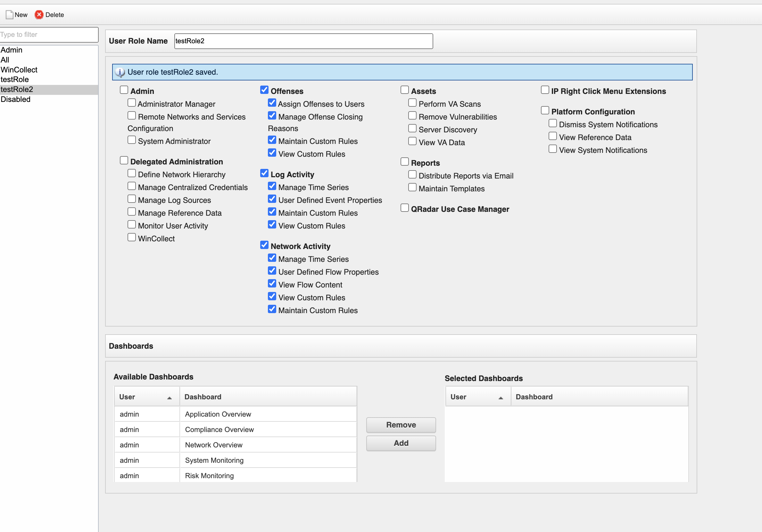Uncheck View Flow Content
762x532 pixels.
tap(272, 284)
